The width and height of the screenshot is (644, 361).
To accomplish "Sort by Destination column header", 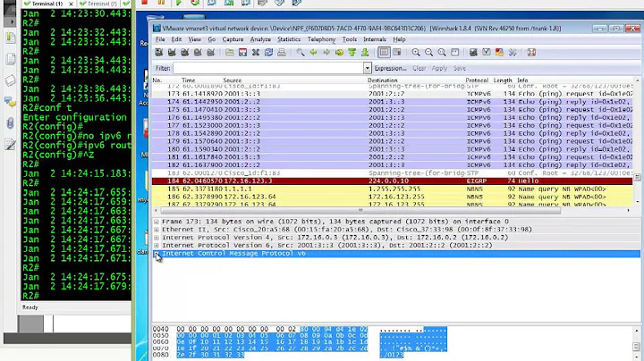I will point(383,80).
